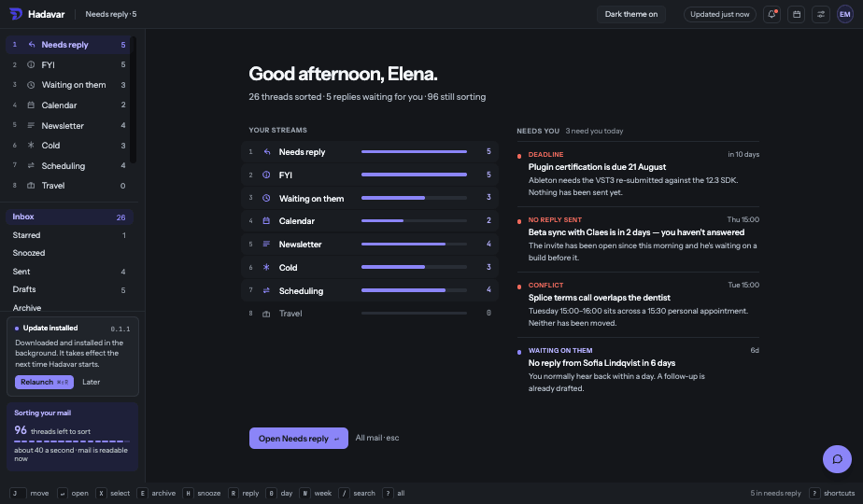Click the Hadavar logo icon
863x504 pixels.
click(15, 14)
